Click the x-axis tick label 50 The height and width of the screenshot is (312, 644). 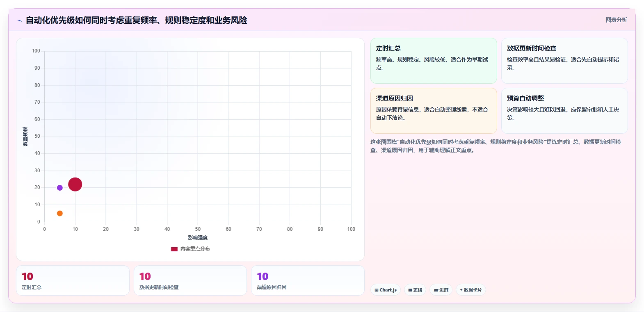198,229
